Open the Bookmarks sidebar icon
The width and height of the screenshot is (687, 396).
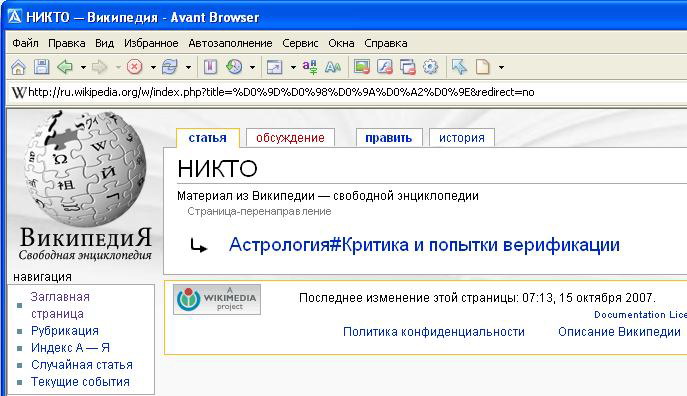coord(210,67)
